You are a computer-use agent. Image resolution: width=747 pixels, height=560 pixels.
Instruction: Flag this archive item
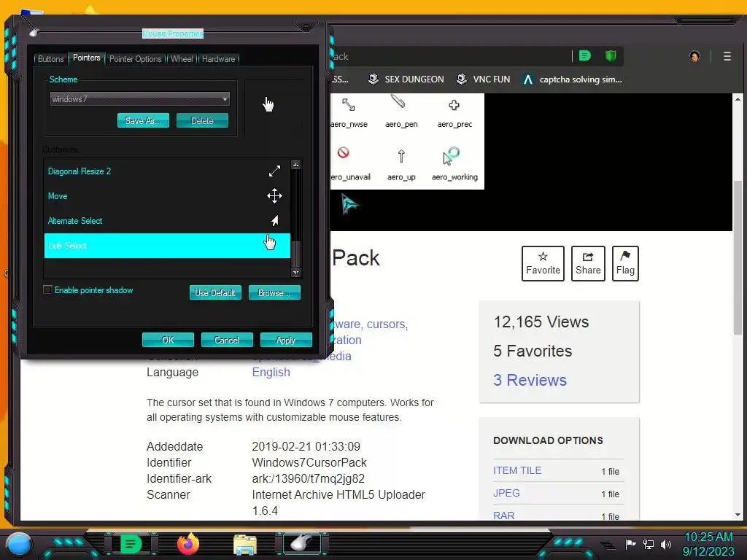point(625,263)
